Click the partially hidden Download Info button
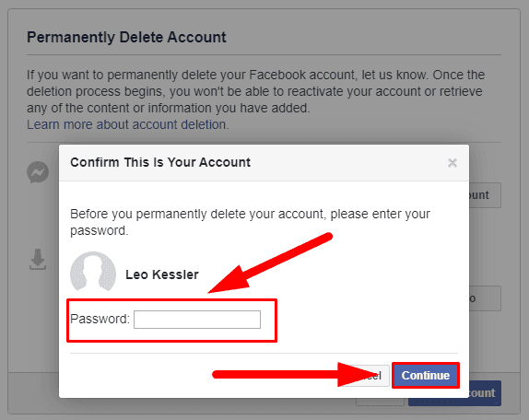 pos(485,298)
